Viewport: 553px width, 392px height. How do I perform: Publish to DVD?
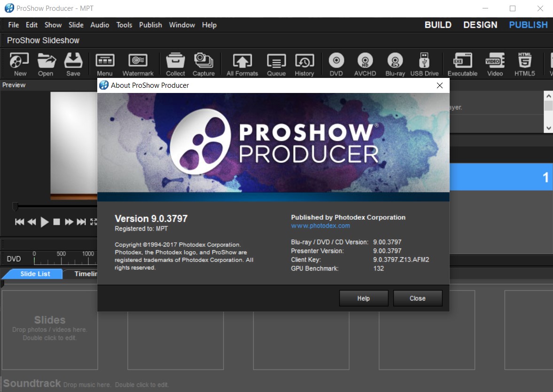pos(336,64)
